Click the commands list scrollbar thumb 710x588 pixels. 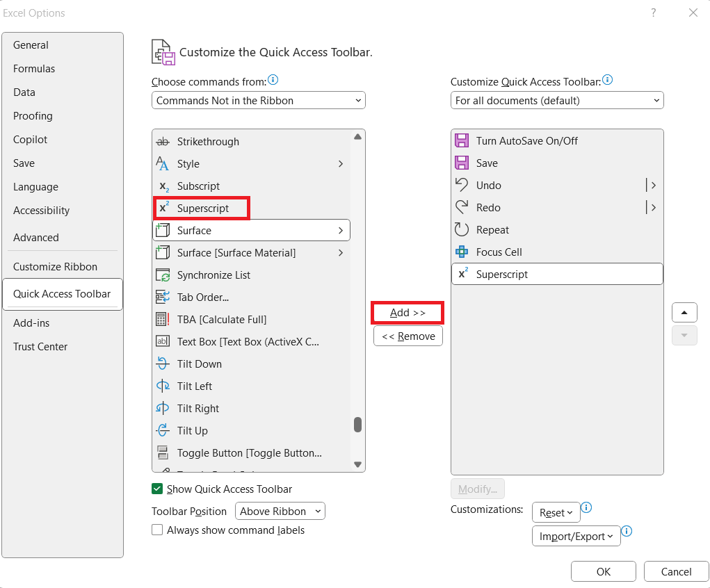point(357,425)
